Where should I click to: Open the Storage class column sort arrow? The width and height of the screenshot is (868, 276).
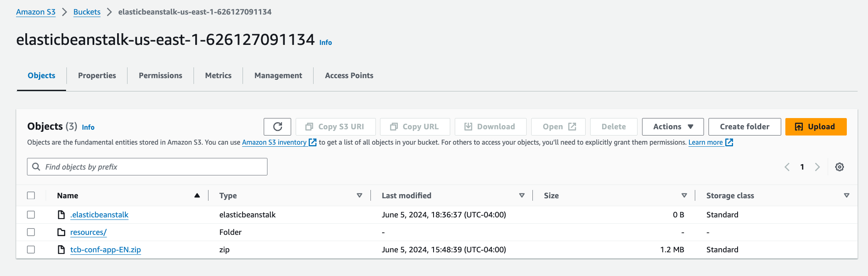click(846, 195)
